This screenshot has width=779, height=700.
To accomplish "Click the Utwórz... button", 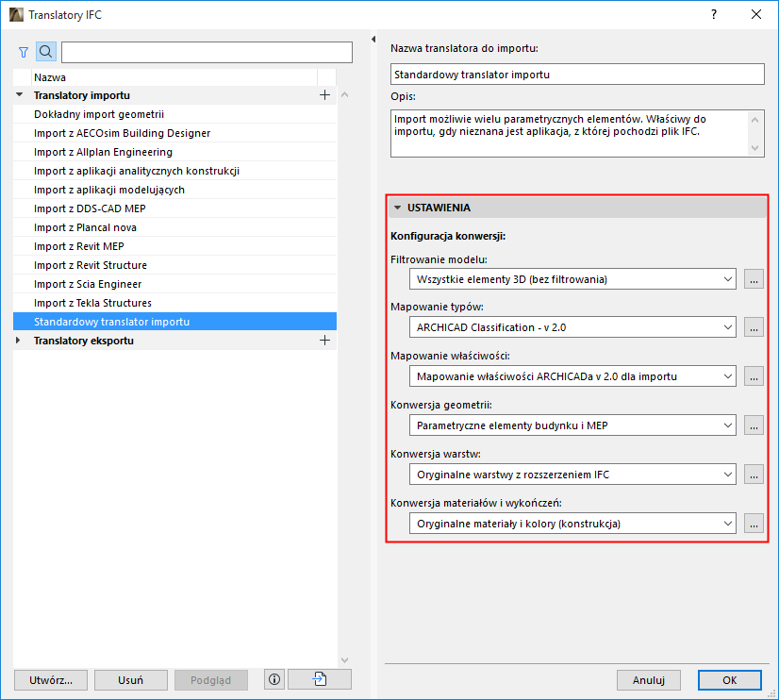I will coord(51,680).
